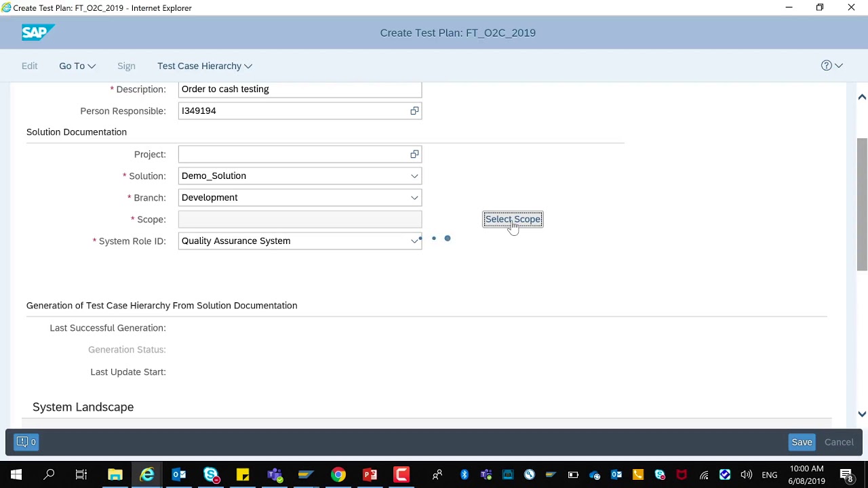
Task: Open the help question mark icon
Action: tap(826, 66)
